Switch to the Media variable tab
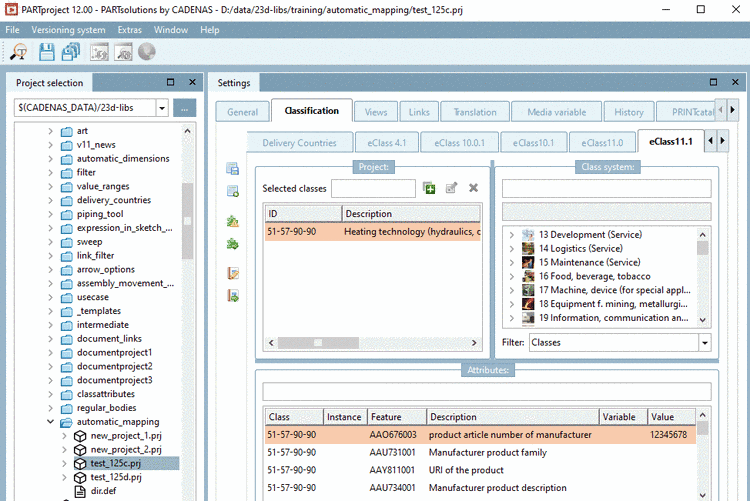 click(556, 112)
